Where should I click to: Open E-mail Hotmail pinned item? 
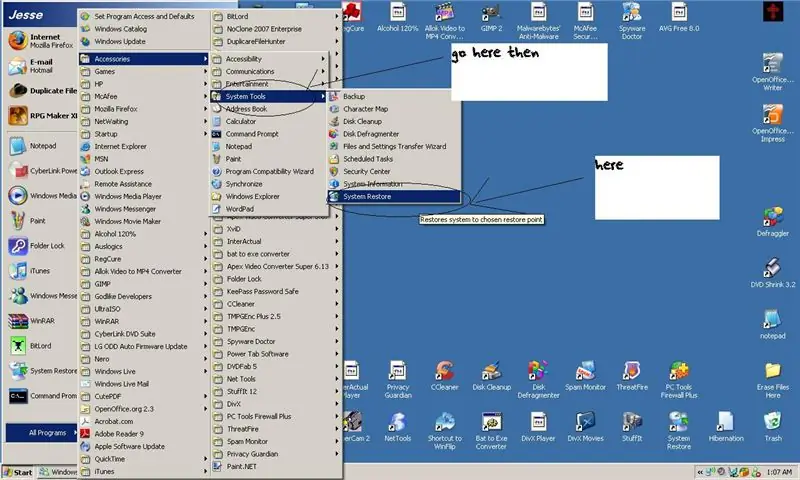tap(41, 66)
